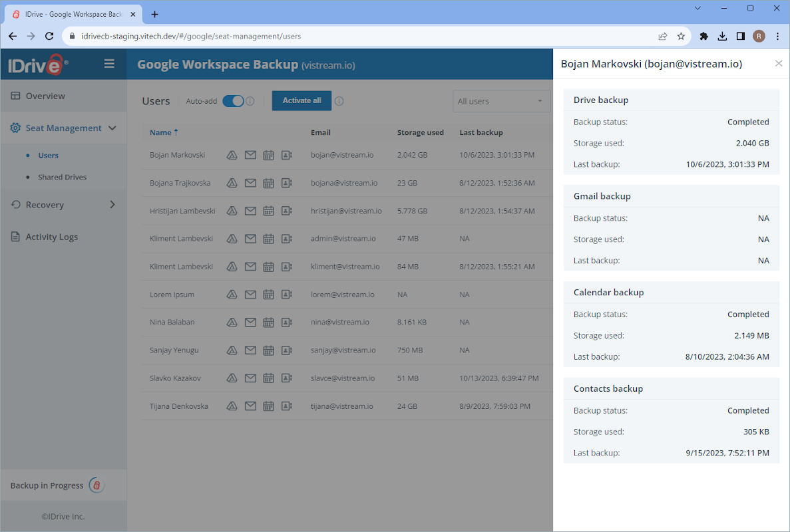Screen dimensions: 790x532
Task: Open Calendar icon for Bojan Markovski row
Action: coord(268,155)
